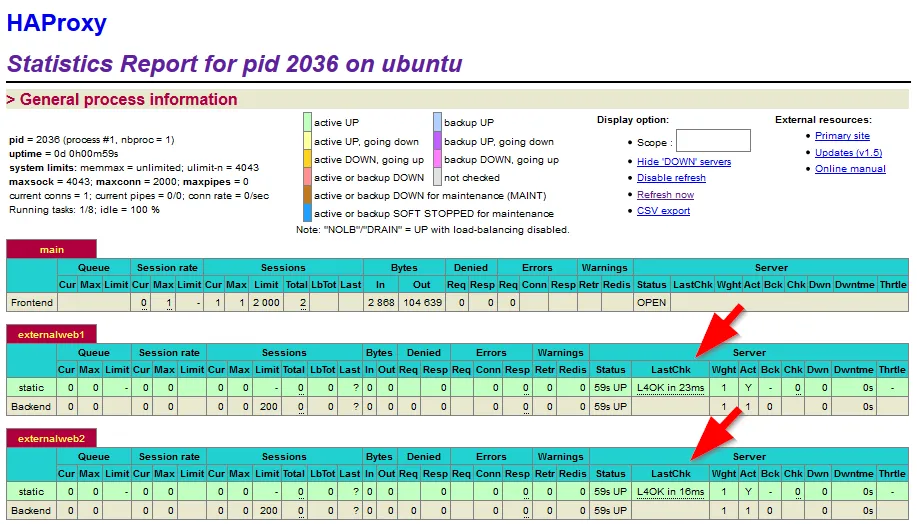Click '104 639' bytes out value
This screenshot has width=917, height=524.
422,303
